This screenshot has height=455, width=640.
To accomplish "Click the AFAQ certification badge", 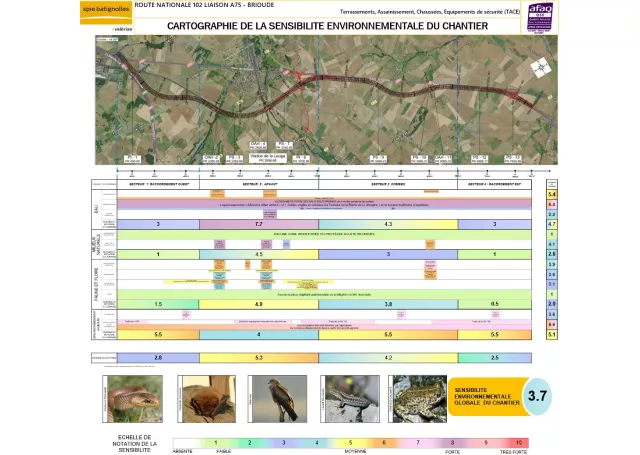I will (539, 16).
